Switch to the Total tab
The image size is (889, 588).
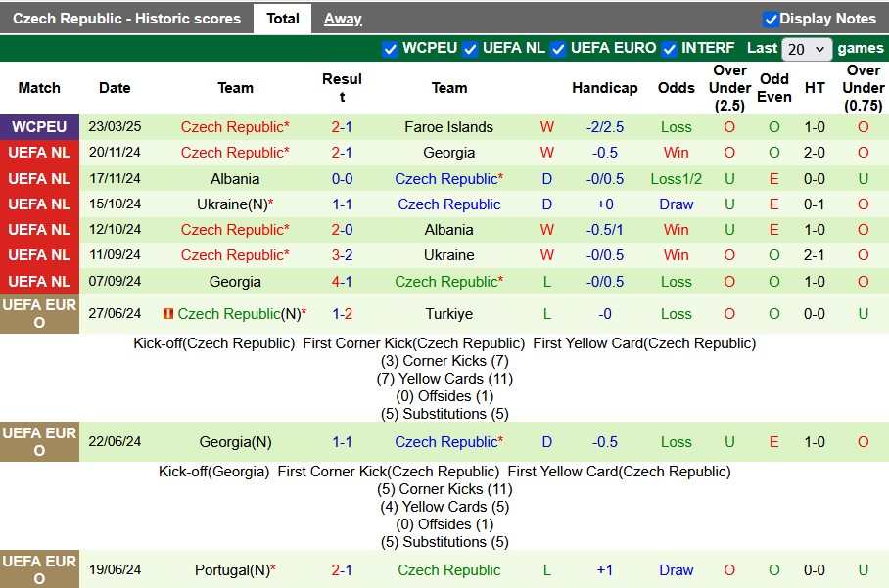(282, 19)
